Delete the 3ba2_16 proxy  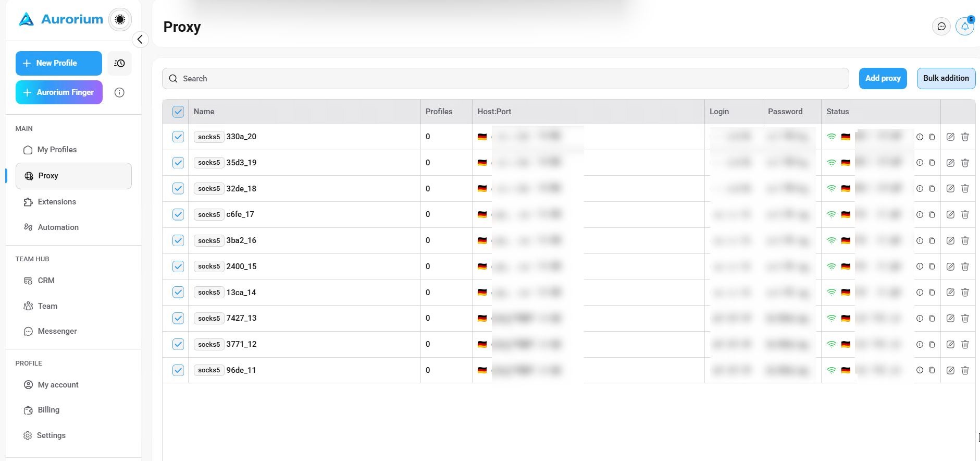pyautogui.click(x=965, y=240)
